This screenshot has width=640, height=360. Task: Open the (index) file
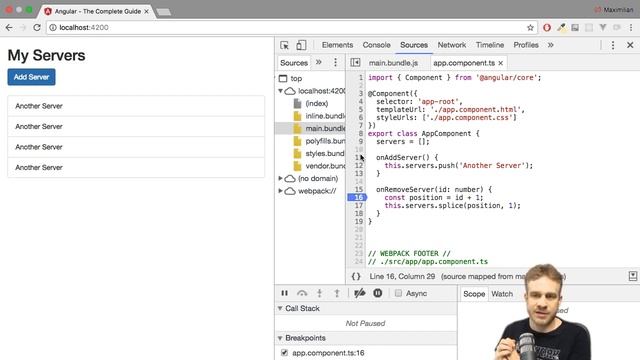pyautogui.click(x=317, y=103)
